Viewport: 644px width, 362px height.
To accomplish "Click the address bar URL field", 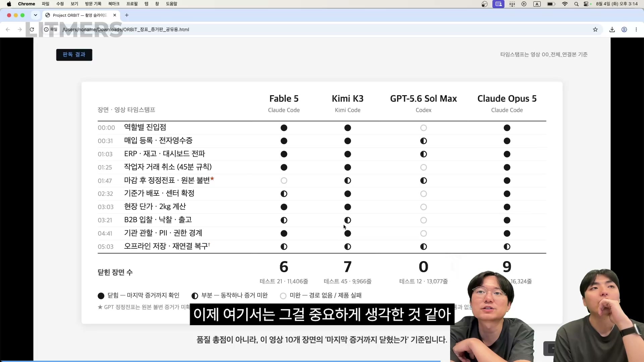I will [322, 29].
